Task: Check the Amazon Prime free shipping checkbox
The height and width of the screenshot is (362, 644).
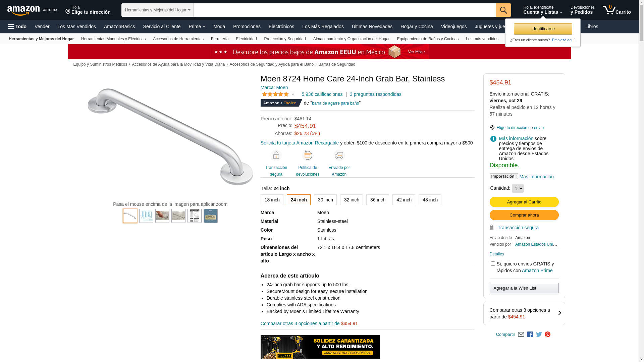Action: click(493, 264)
